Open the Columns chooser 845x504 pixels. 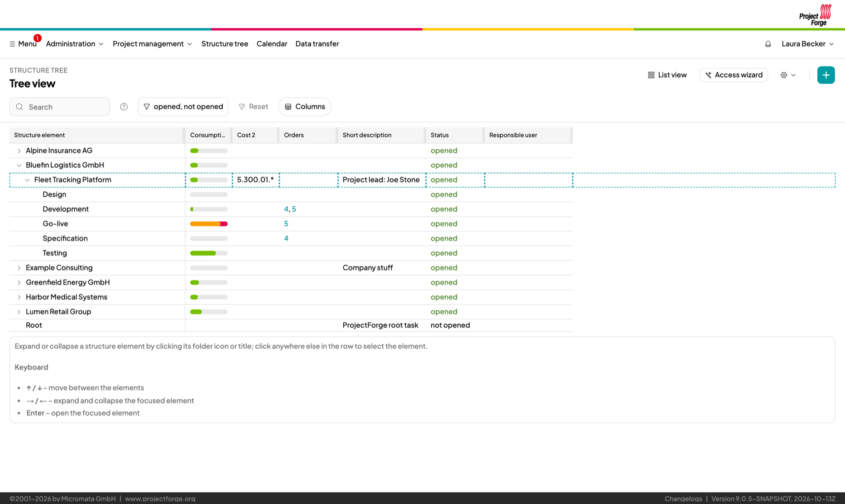[305, 107]
